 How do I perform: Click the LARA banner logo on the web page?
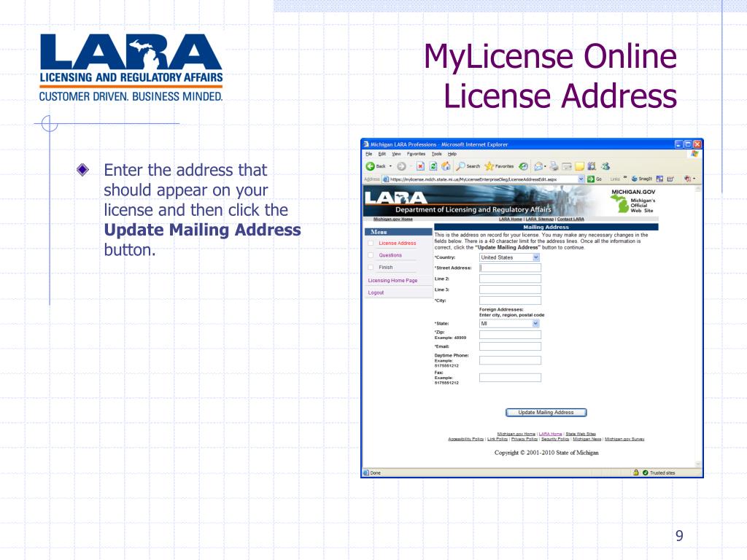click(395, 197)
